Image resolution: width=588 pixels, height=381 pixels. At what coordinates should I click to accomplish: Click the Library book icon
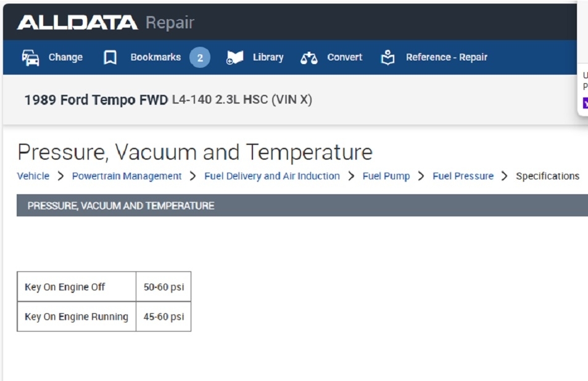234,57
